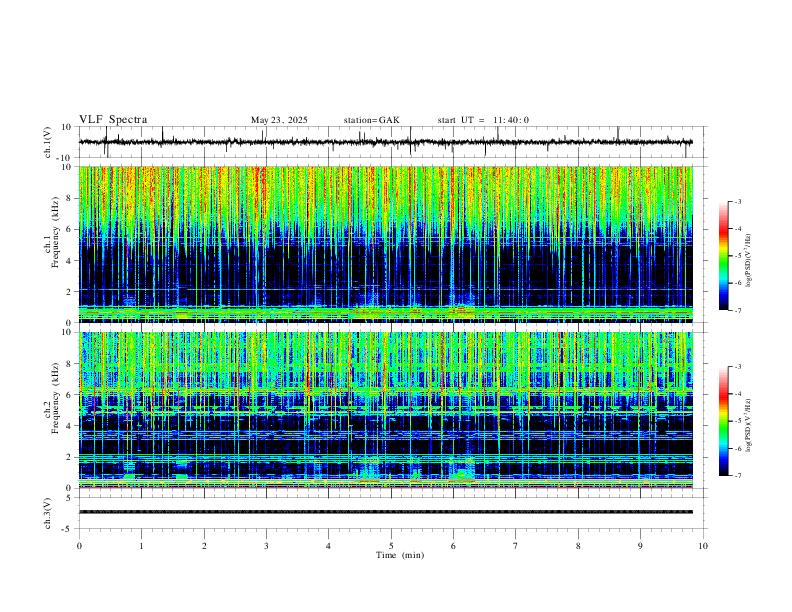Click the ch.2 colorbar log(PSD) label
The image size is (792, 612).
[x=748, y=426]
